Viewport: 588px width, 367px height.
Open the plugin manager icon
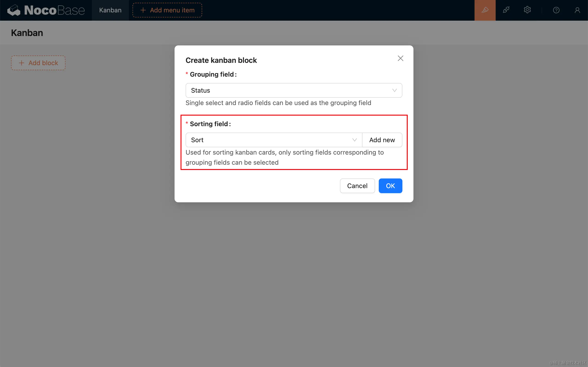506,10
